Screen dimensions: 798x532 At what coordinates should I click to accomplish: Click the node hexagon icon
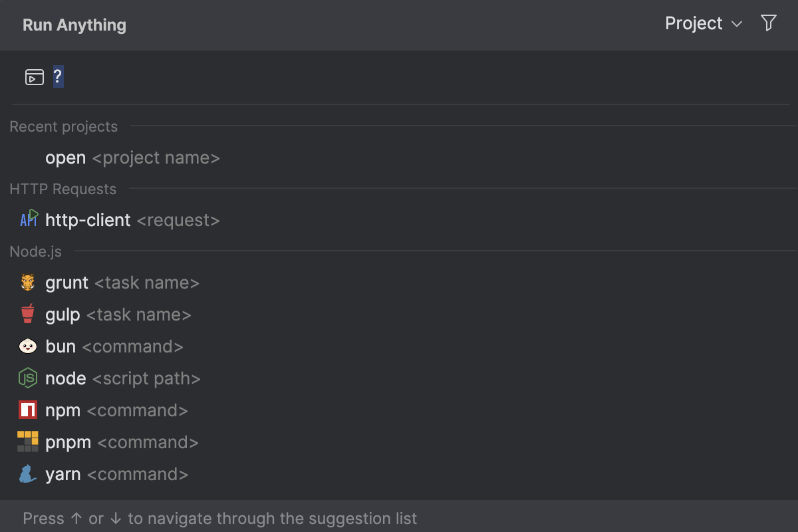(x=27, y=378)
